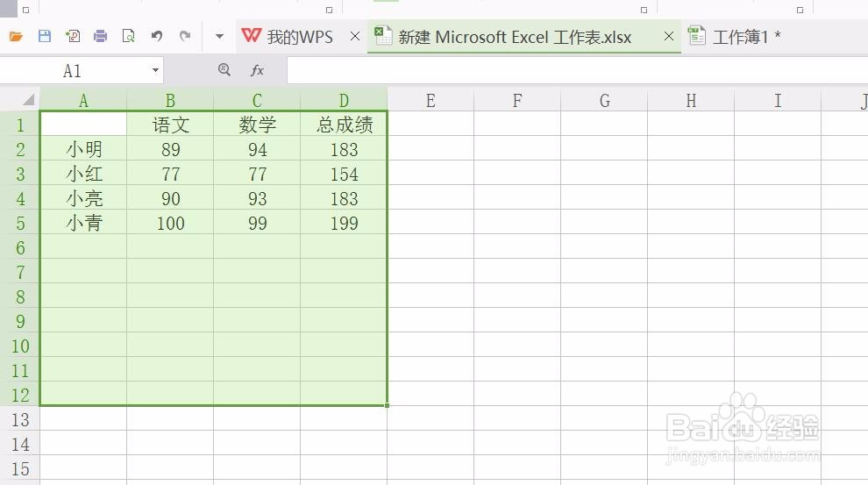This screenshot has height=485, width=868.
Task: Redo the last action
Action: click(185, 37)
